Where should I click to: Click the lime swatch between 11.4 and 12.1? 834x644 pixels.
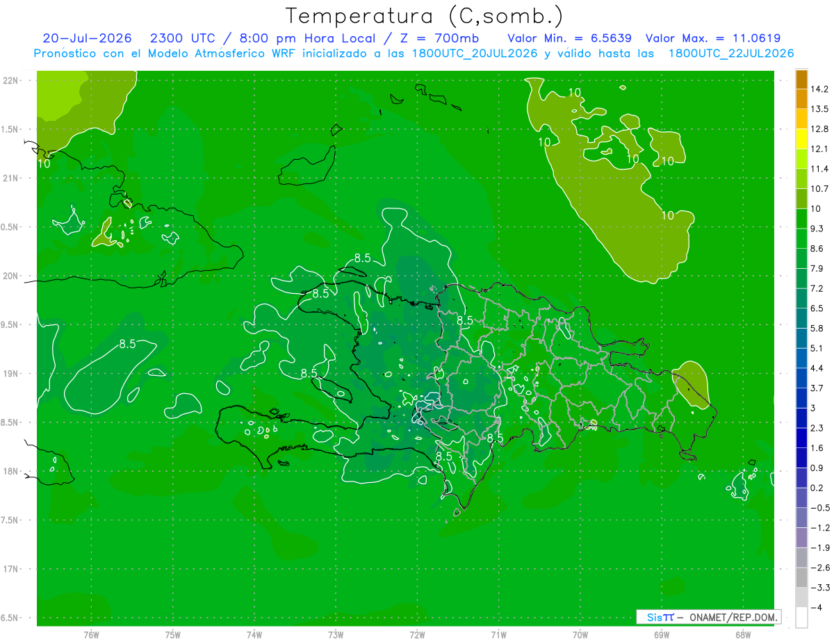801,159
